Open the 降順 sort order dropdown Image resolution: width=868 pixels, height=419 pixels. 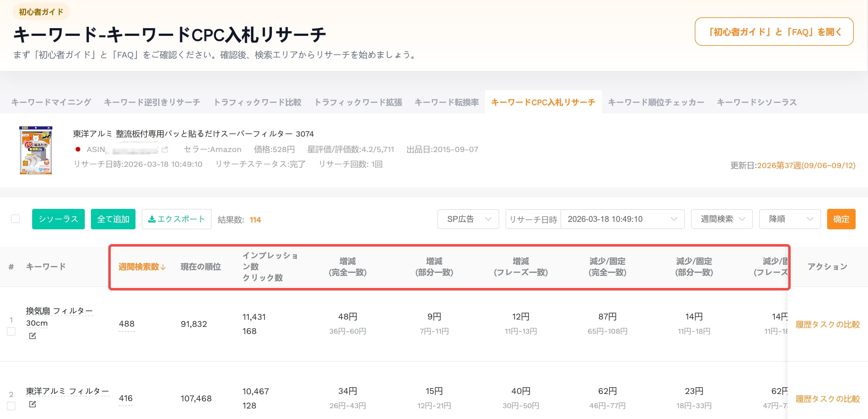[790, 219]
